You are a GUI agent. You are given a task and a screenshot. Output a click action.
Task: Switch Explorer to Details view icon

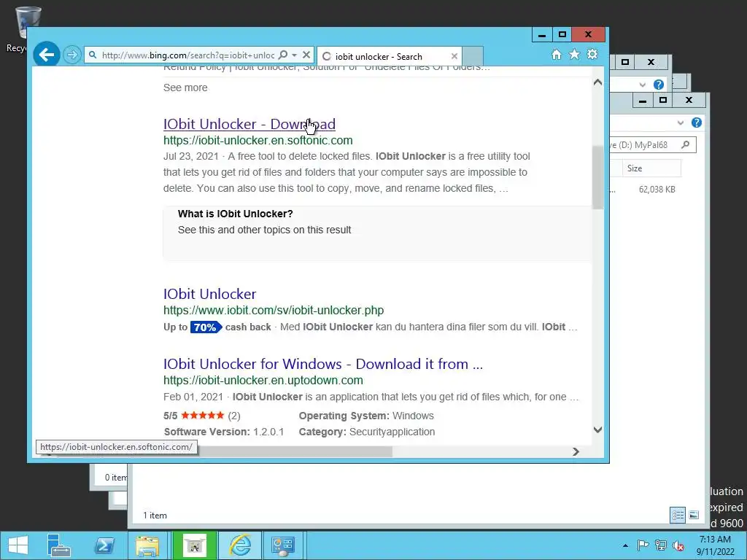click(678, 515)
